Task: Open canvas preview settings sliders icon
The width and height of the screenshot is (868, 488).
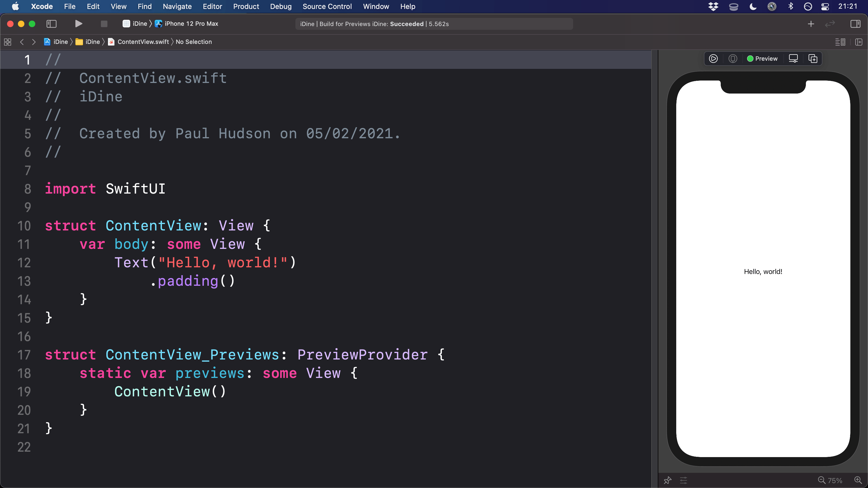Action: (x=683, y=480)
